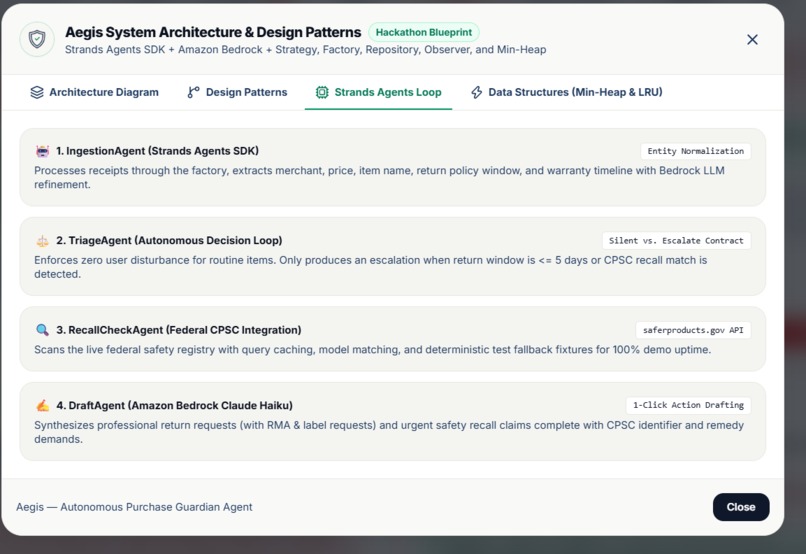
Task: Select the Strands Agents Loop tab
Action: tap(378, 92)
